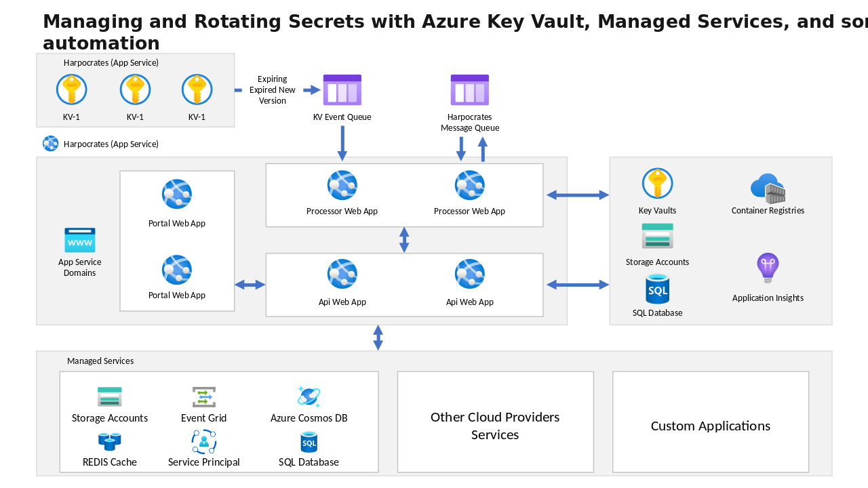Screen dimensions: 868x488
Task: Click the SQL Database icon beside Application Insights
Action: (658, 289)
